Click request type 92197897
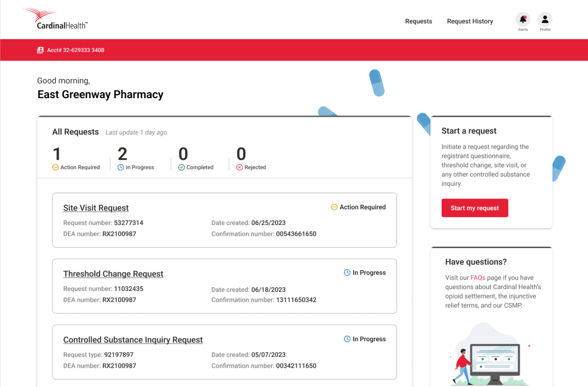The image size is (588, 387). pos(119,355)
